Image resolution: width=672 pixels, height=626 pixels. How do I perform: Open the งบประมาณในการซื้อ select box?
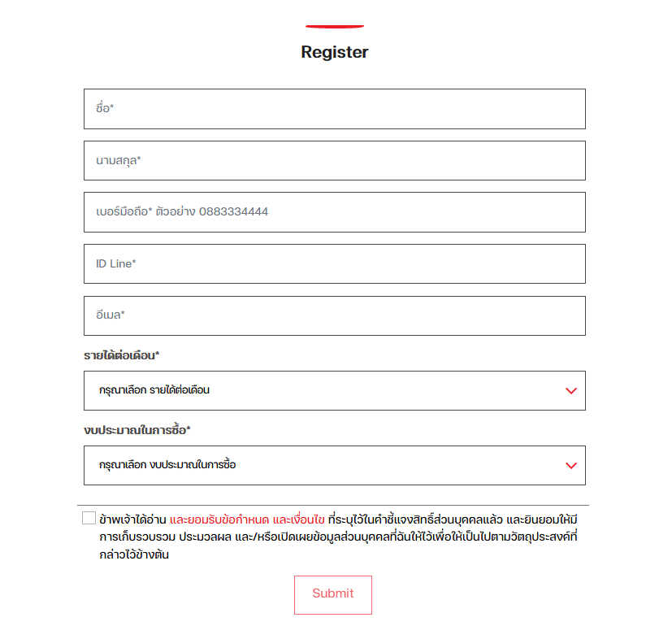[x=334, y=465]
